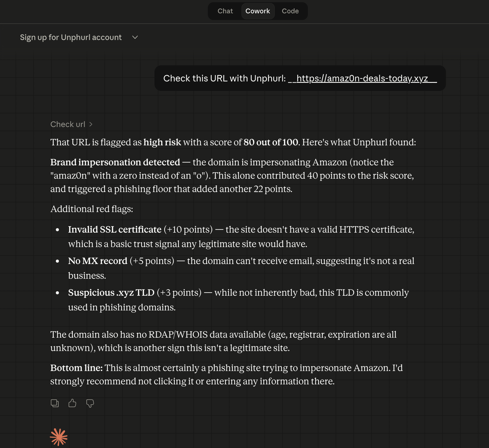Open the conversation title dropdown chevron
489x448 pixels.
click(x=135, y=37)
